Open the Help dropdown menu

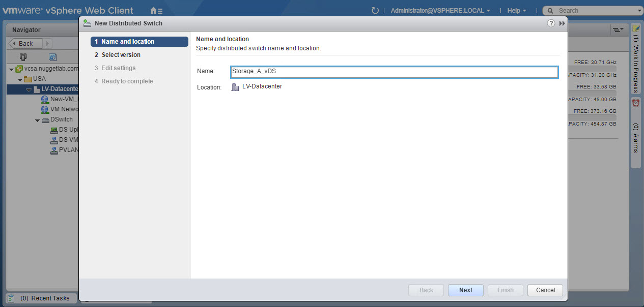[x=517, y=11]
